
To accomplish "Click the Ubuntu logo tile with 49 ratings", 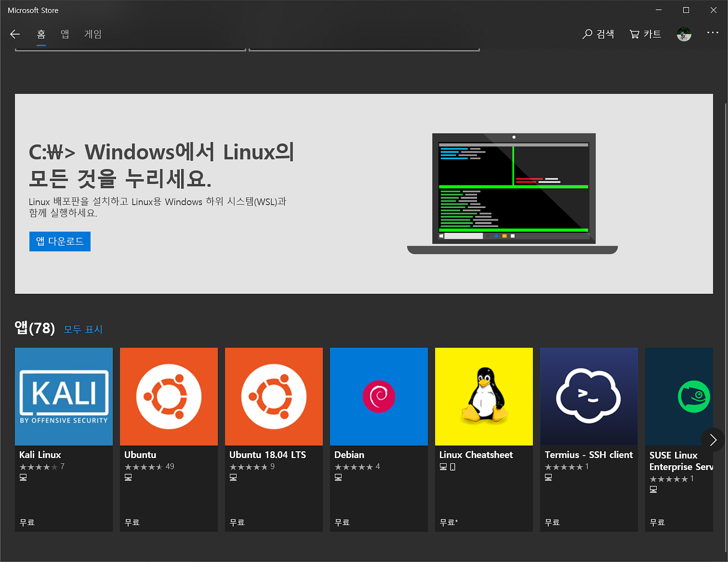I will 169,397.
